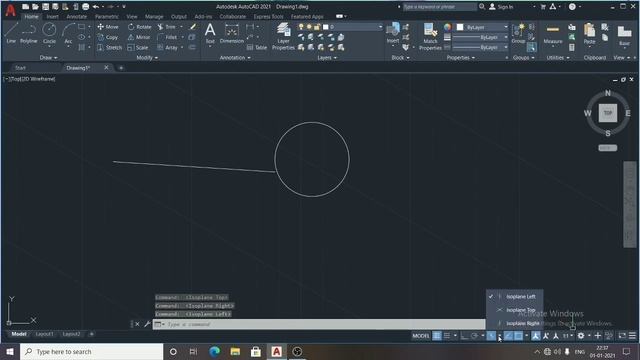The width and height of the screenshot is (640, 360).
Task: Expand the Draw panel
Action: coord(49,58)
